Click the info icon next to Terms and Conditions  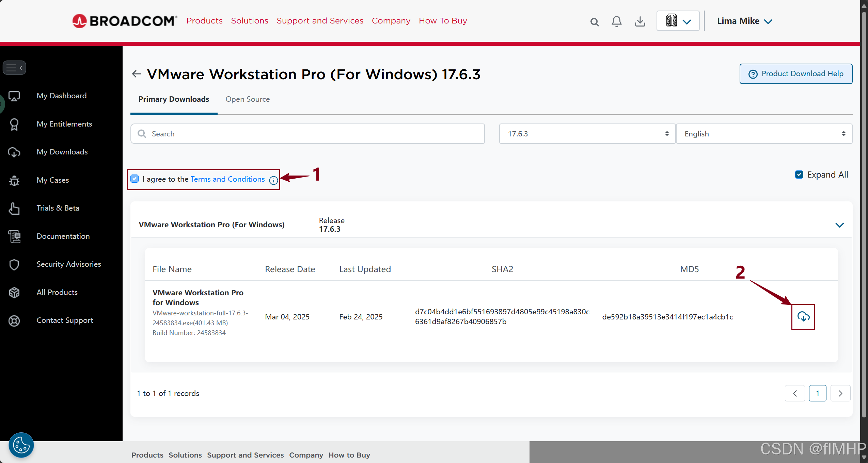(x=273, y=180)
